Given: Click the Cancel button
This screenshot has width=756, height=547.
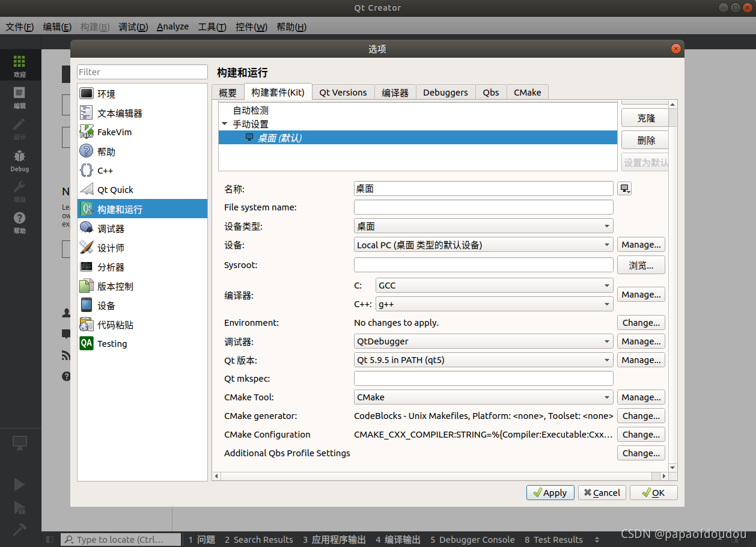Looking at the screenshot, I should [602, 492].
